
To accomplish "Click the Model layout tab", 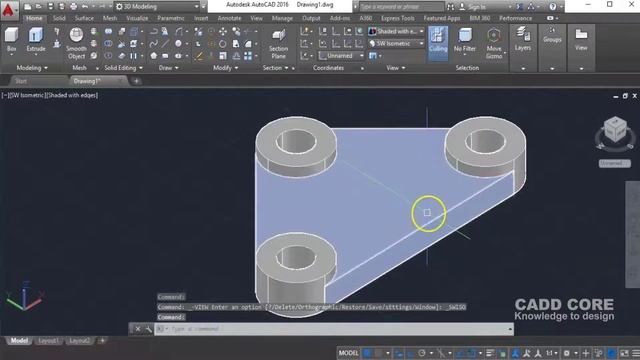I will pos(19,340).
